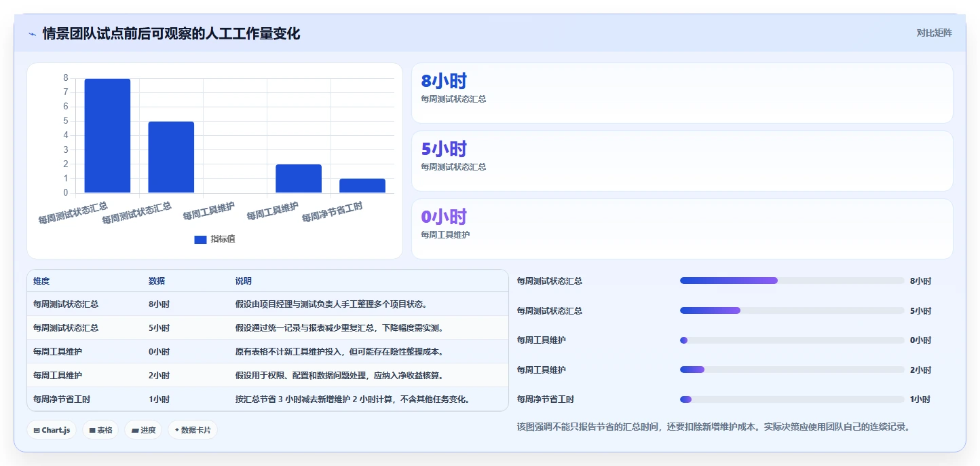Click the chart bar reaching value 2
This screenshot has width=980, height=466.
coord(299,179)
